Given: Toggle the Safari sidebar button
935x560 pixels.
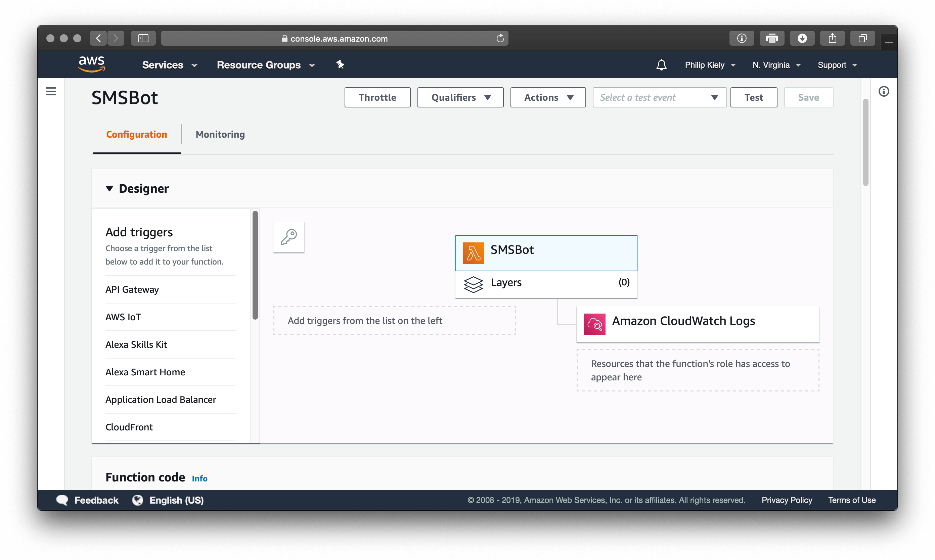Looking at the screenshot, I should (x=143, y=38).
